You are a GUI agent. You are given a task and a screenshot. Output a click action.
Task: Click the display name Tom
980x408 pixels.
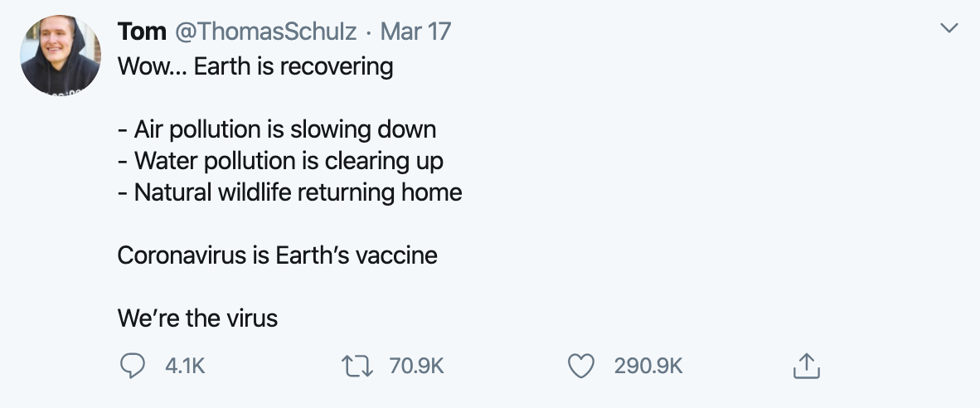[142, 32]
